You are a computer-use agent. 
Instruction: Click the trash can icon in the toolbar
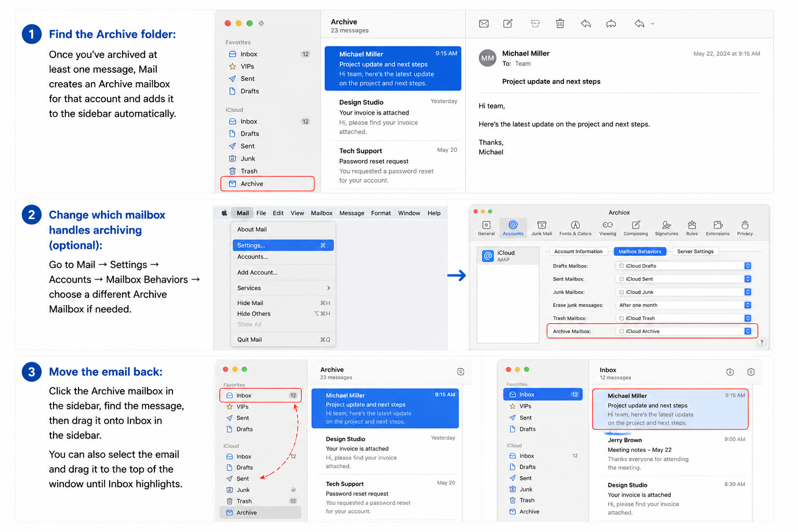point(560,23)
